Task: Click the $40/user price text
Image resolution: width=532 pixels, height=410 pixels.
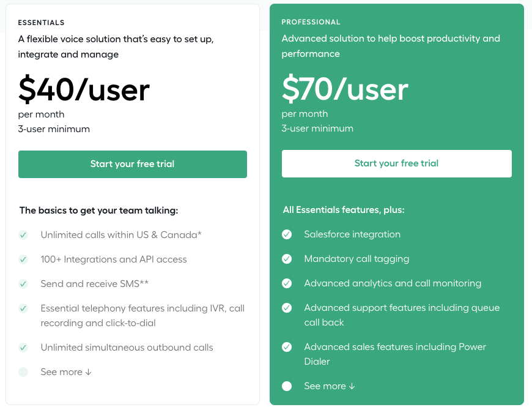Action: 84,89
